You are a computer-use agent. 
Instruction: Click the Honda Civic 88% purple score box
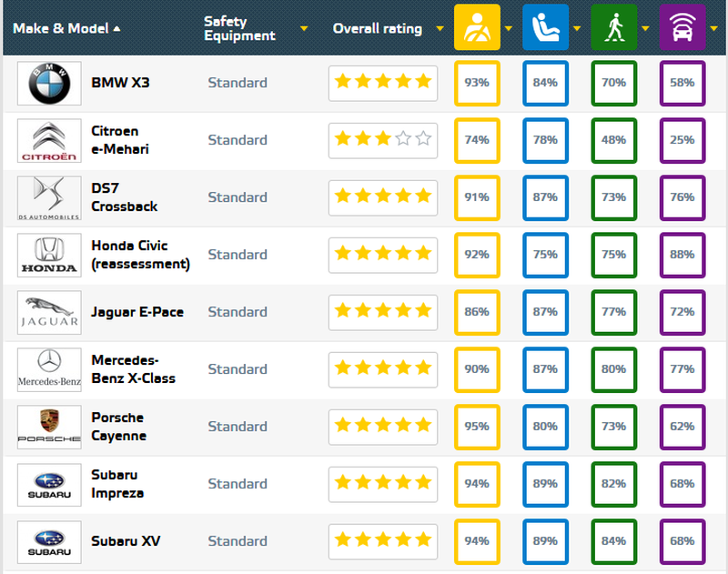[682, 255]
